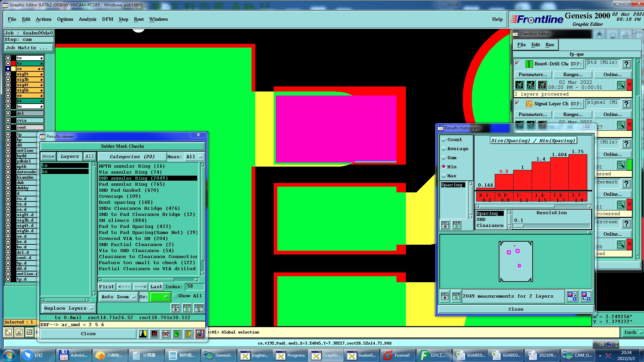Viewport: 644px width, 362px height.
Task: Click the export-to-layer icon in Results histogram
Action: tap(572, 296)
